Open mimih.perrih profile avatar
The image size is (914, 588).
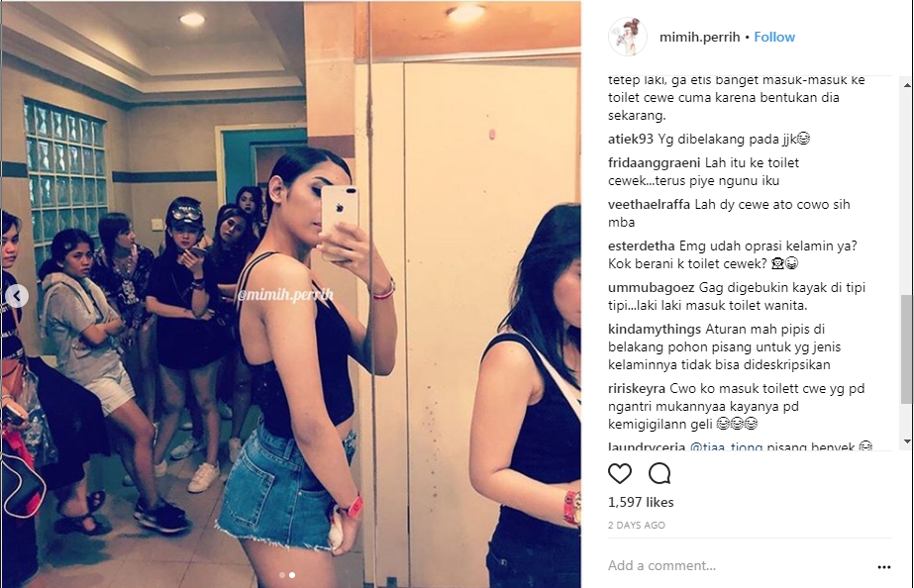point(627,37)
